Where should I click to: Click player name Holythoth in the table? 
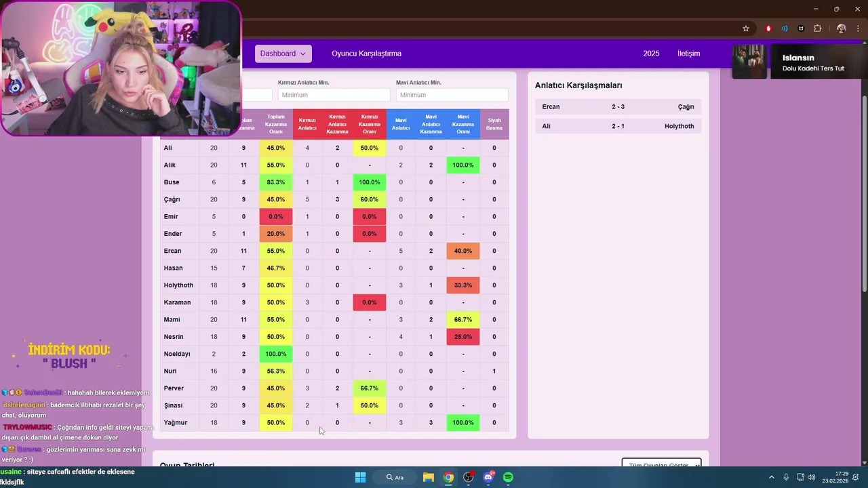pyautogui.click(x=178, y=285)
